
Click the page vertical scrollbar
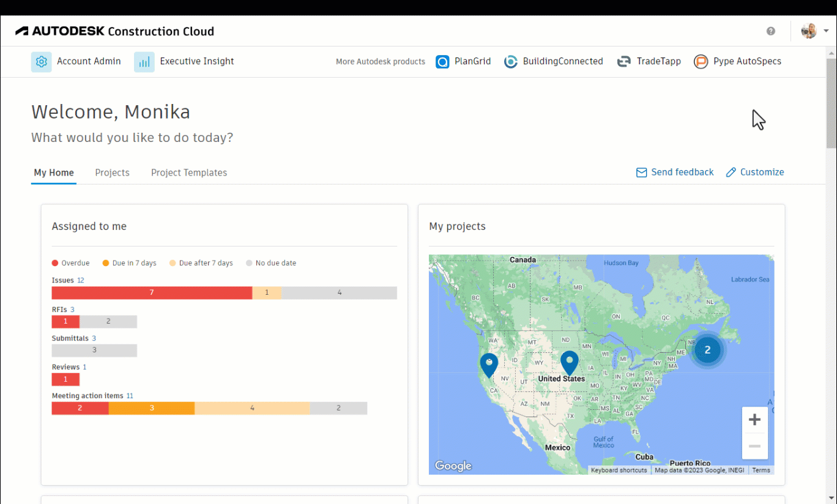[831, 104]
